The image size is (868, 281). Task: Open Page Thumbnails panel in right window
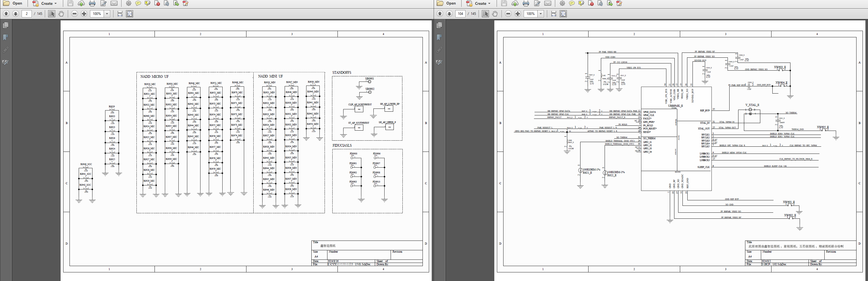pos(439,25)
